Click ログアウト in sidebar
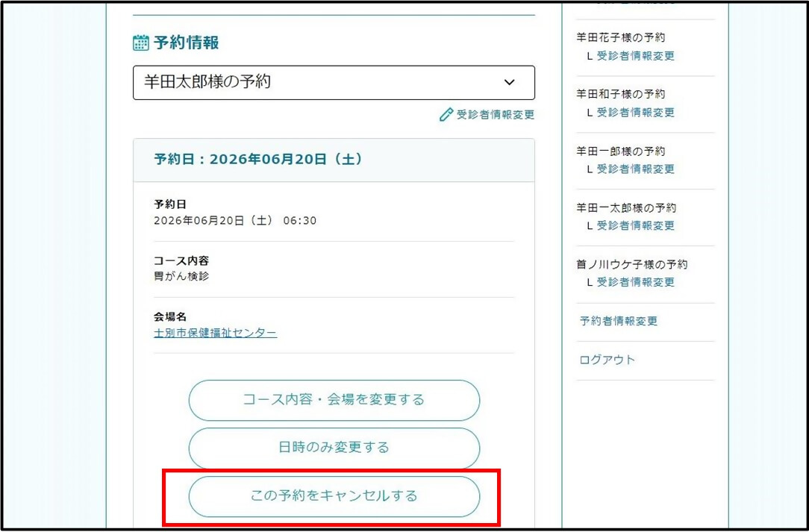 [x=607, y=360]
